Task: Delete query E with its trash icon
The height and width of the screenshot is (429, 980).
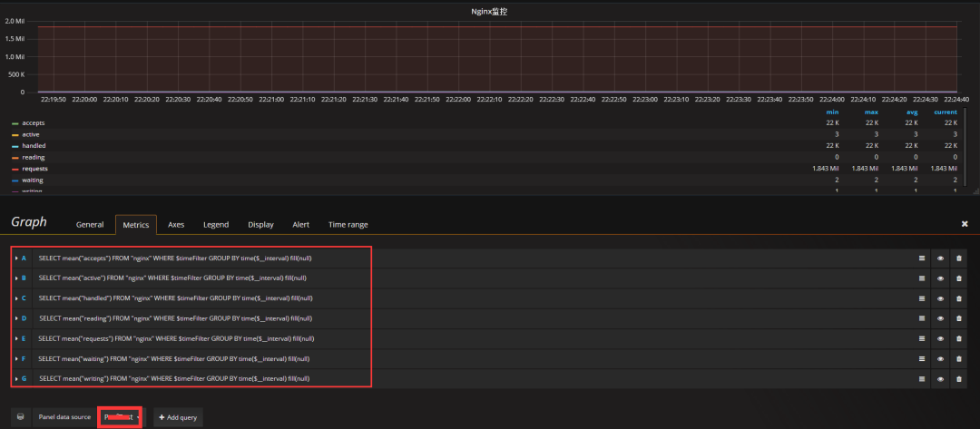Action: pyautogui.click(x=959, y=338)
